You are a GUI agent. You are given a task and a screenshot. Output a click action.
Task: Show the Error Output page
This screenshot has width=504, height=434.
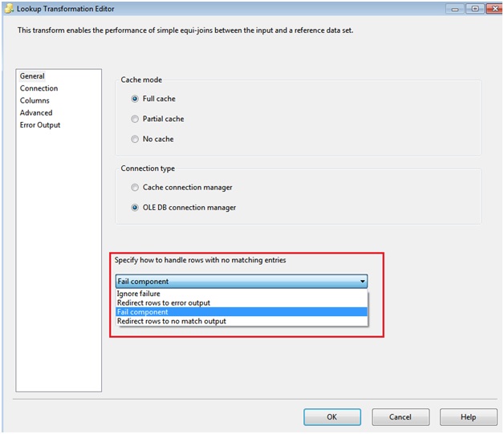pyautogui.click(x=40, y=125)
